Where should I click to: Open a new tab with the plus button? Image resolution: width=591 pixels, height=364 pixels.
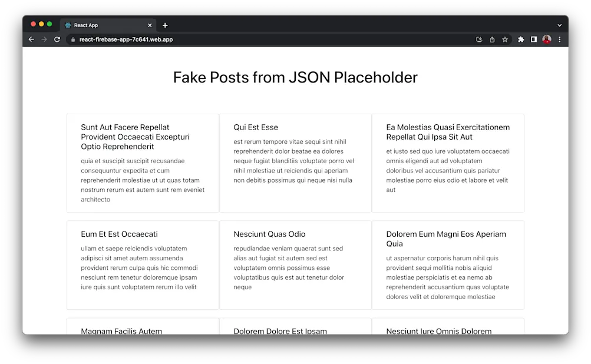(x=165, y=25)
